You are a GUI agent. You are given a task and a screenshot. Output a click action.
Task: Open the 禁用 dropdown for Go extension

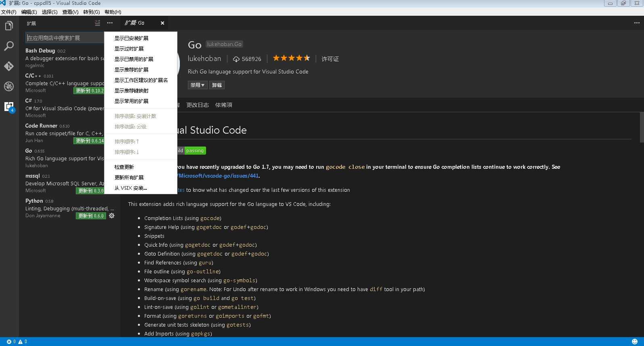[x=198, y=85]
